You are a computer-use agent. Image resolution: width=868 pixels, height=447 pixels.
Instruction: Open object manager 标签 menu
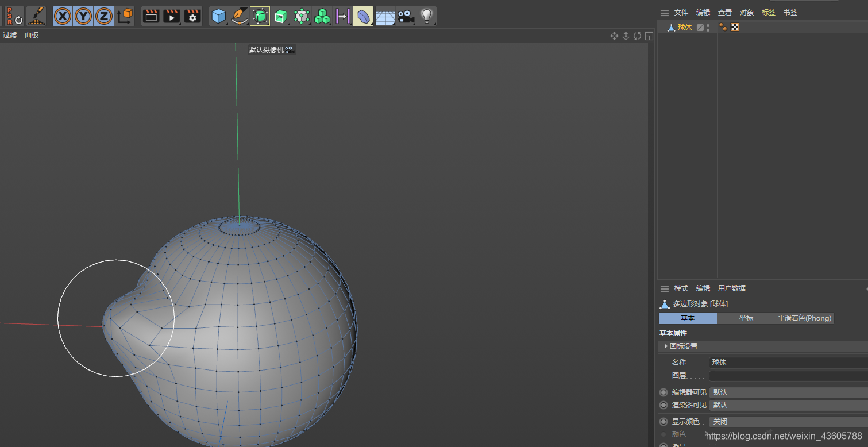[x=769, y=13]
